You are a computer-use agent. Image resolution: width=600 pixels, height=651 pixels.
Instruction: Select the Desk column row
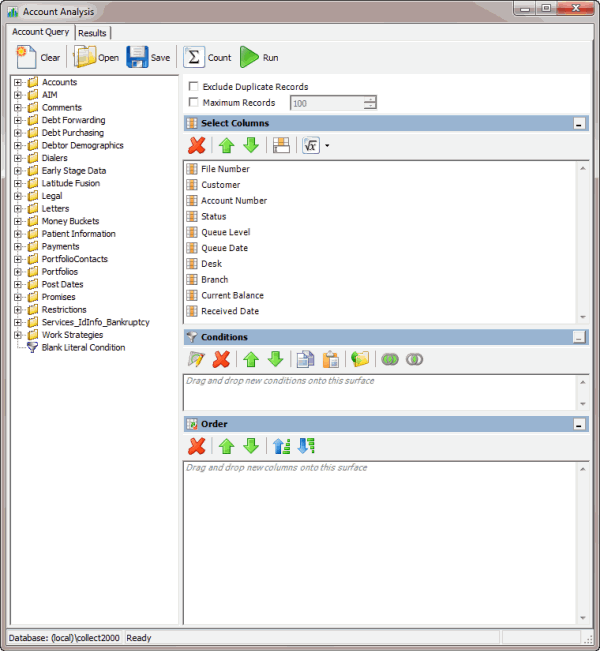coord(211,264)
